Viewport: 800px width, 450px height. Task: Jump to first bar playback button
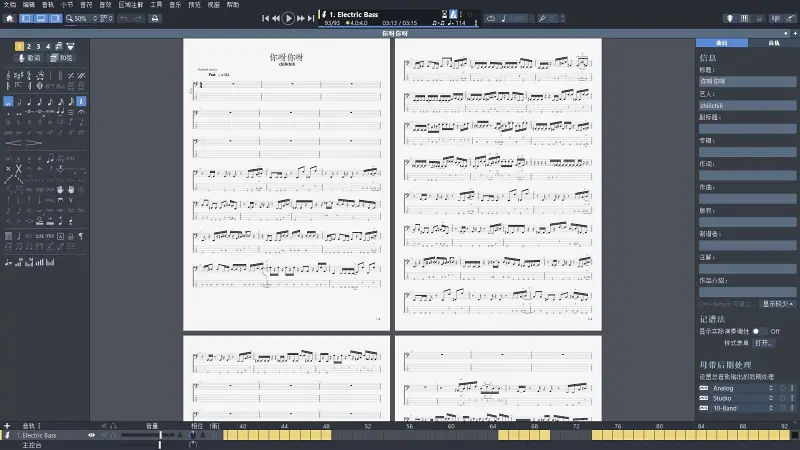click(265, 18)
